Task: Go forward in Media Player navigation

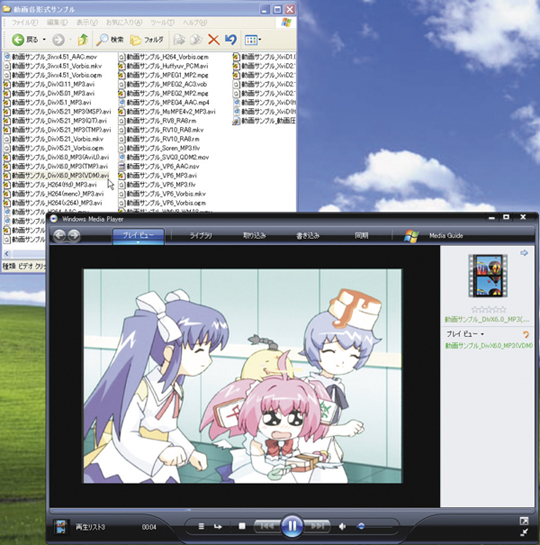Action: point(74,236)
